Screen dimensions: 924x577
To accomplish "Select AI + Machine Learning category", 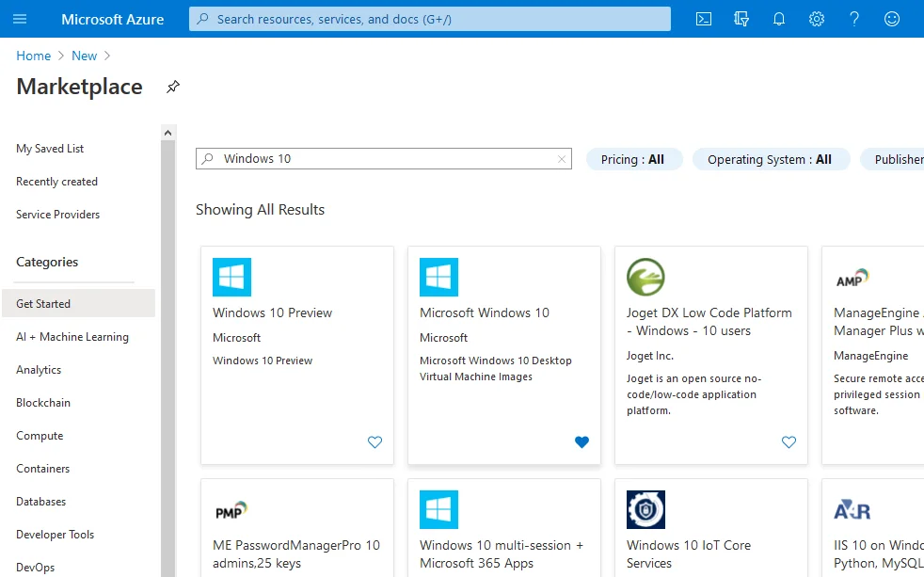I will coord(72,337).
